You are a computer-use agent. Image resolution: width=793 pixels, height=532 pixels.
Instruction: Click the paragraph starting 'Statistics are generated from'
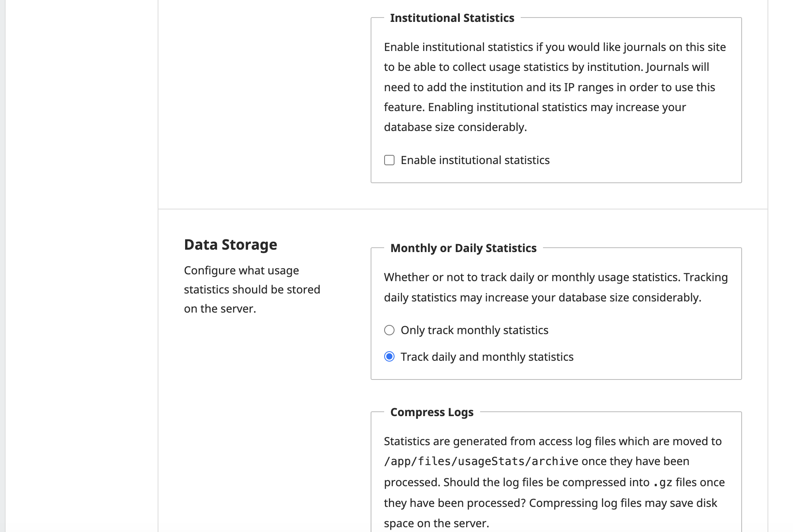coord(554,482)
